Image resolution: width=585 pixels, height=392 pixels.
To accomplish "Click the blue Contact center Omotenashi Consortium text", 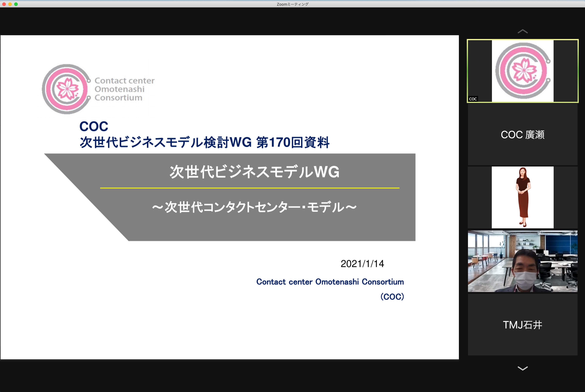I will 330,282.
